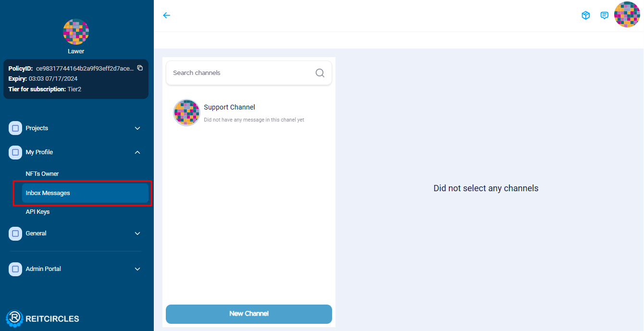Click the Projects square icon
This screenshot has width=644, height=331.
pyautogui.click(x=15, y=128)
